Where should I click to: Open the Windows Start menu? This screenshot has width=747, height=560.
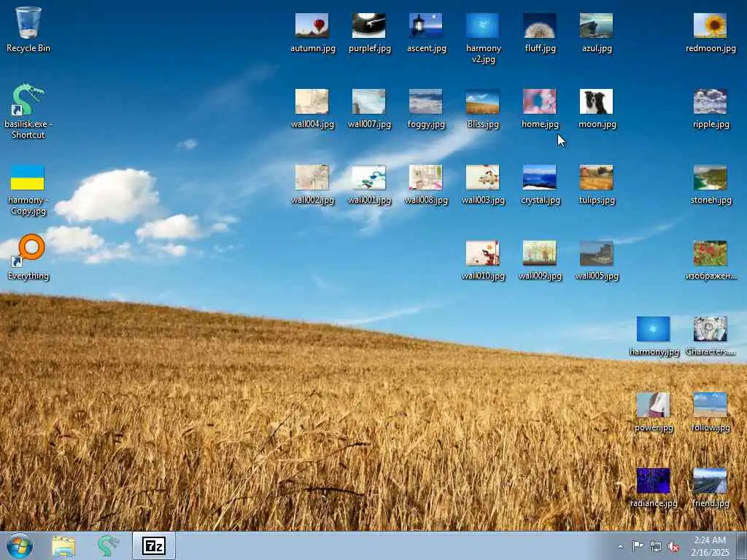20,545
